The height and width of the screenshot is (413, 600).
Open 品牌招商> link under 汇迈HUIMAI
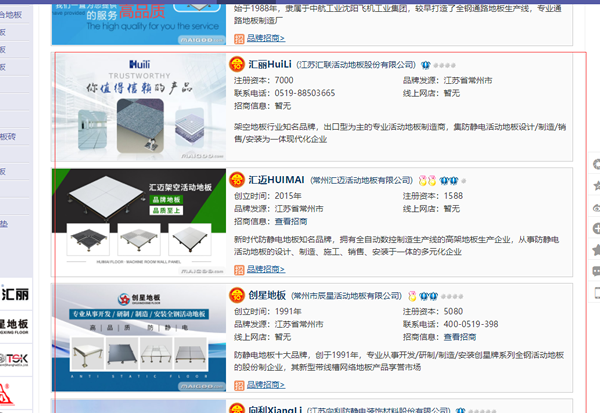pyautogui.click(x=264, y=269)
